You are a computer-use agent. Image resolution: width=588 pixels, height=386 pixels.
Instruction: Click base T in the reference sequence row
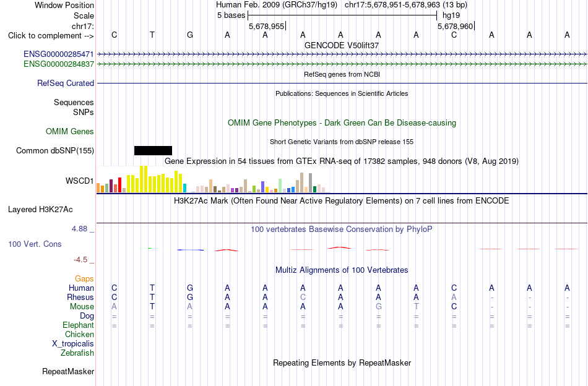152,35
